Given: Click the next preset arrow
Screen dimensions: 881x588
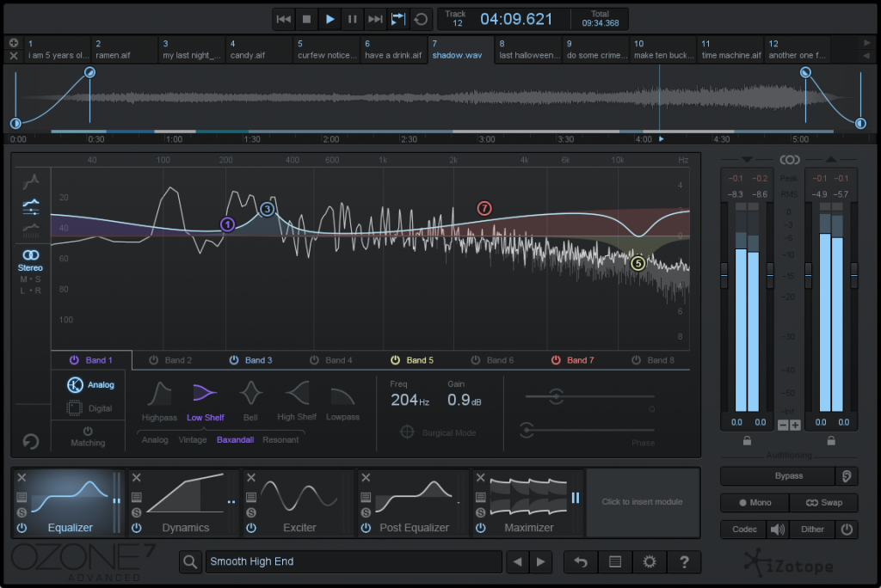Looking at the screenshot, I should [x=540, y=561].
